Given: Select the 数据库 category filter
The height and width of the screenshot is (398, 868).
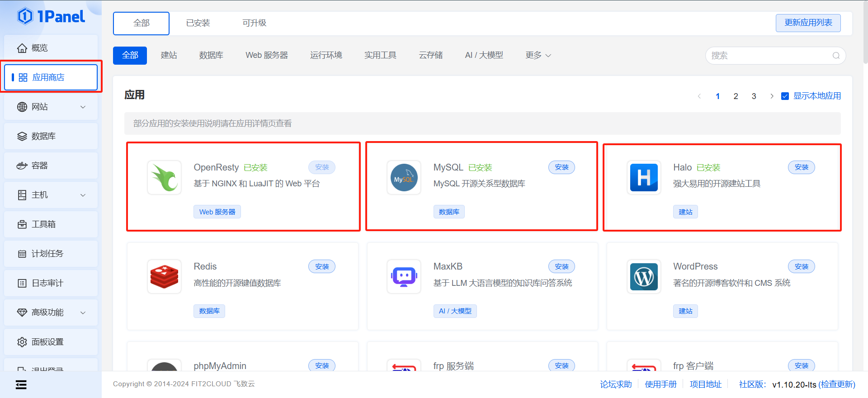Looking at the screenshot, I should pos(211,55).
